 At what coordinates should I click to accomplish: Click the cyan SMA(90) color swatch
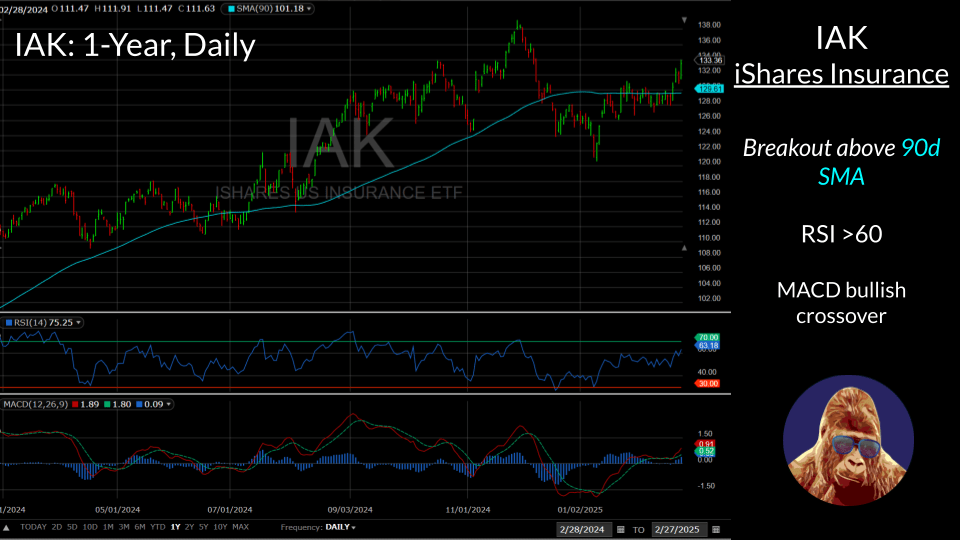pos(231,9)
